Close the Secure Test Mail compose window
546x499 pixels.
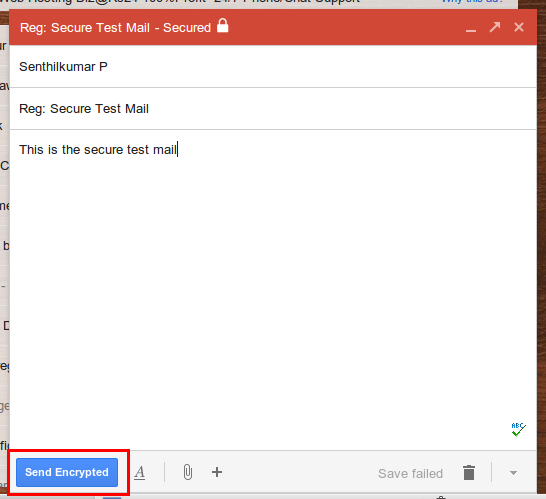(x=519, y=27)
